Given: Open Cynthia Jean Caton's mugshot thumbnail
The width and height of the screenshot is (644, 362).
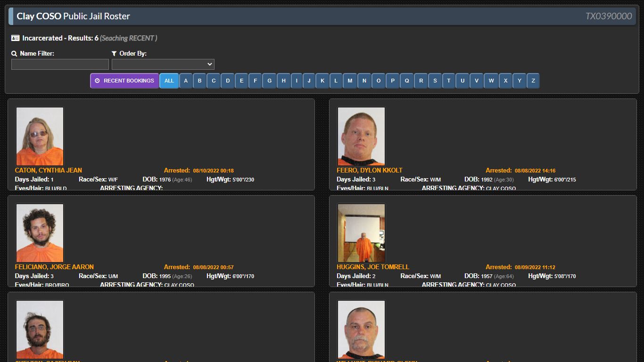Looking at the screenshot, I should (x=40, y=136).
